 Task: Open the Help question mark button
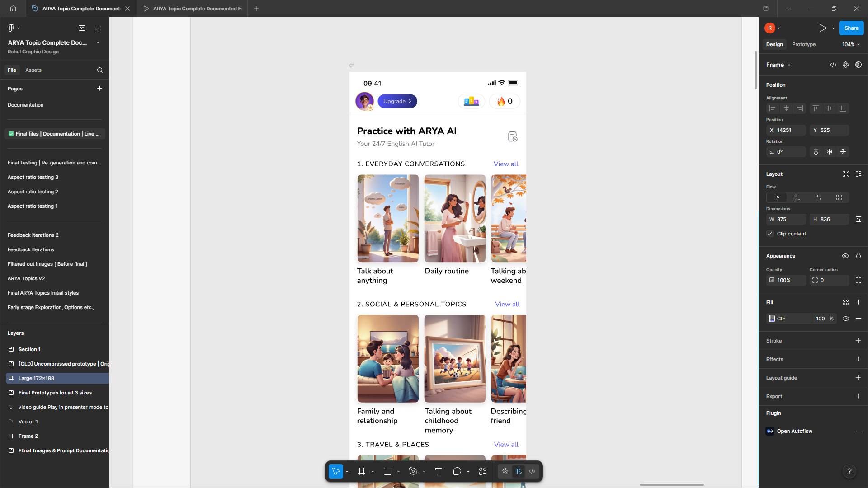849,472
